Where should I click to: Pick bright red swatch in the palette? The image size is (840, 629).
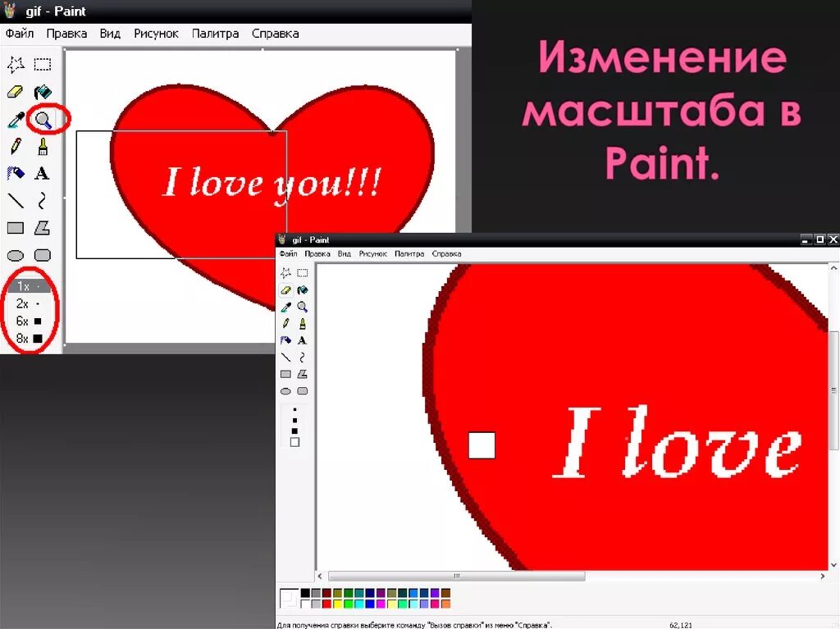(x=326, y=604)
